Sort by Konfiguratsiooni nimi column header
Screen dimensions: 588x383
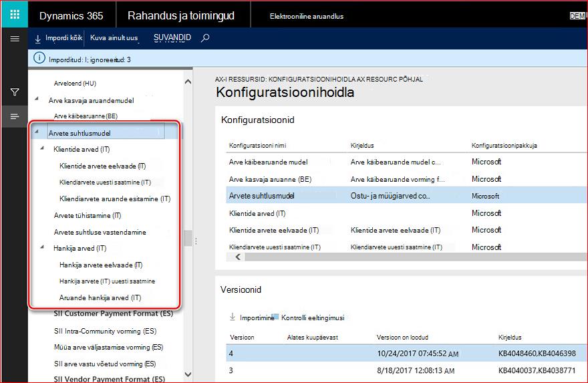pyautogui.click(x=258, y=146)
